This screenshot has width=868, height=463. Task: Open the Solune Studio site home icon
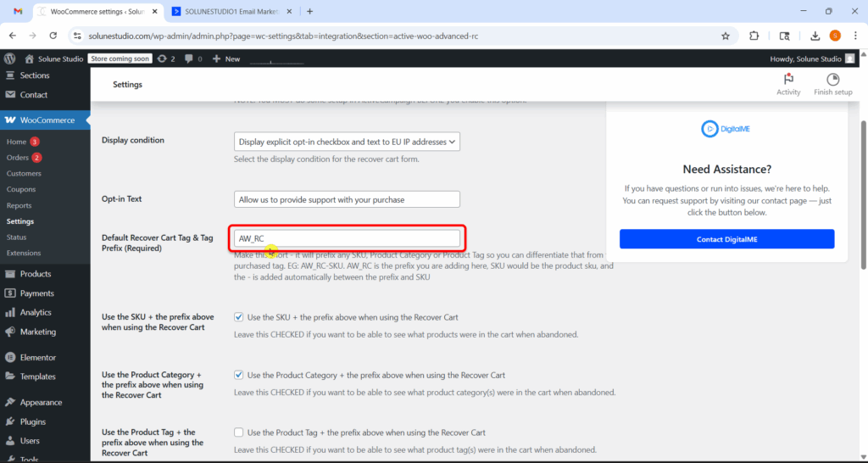pos(30,59)
